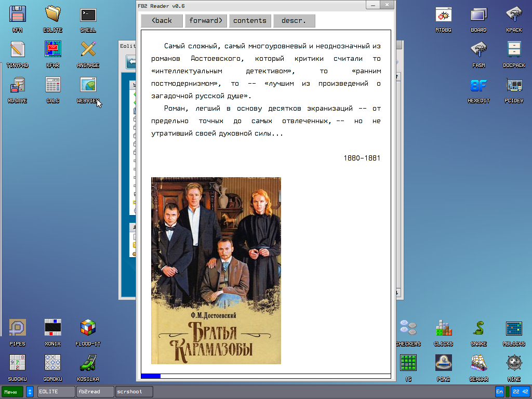Minimize the FB2 Reader window

tap(373, 5)
